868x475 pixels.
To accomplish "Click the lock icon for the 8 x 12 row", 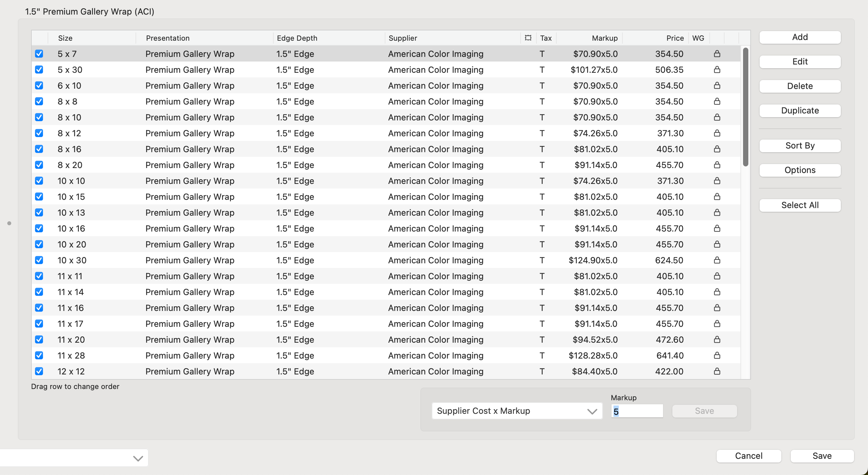I will [717, 133].
